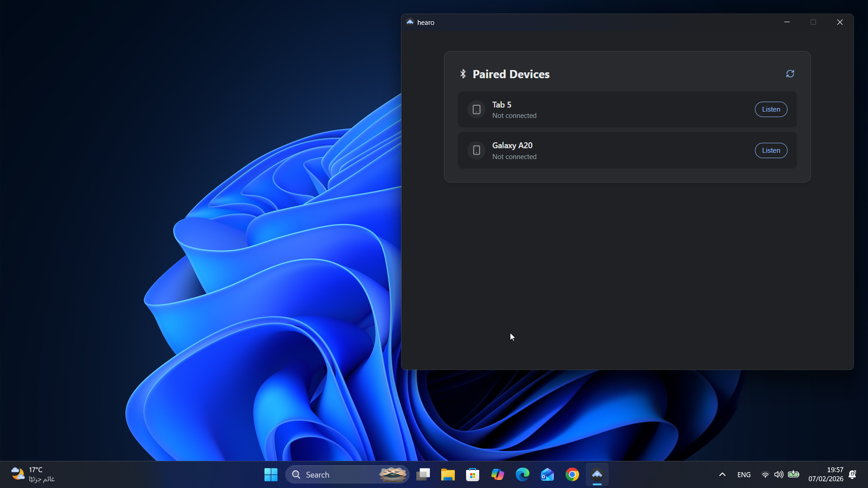Viewport: 868px width, 488px height.
Task: Open Task View from the taskbar
Action: coord(423,474)
